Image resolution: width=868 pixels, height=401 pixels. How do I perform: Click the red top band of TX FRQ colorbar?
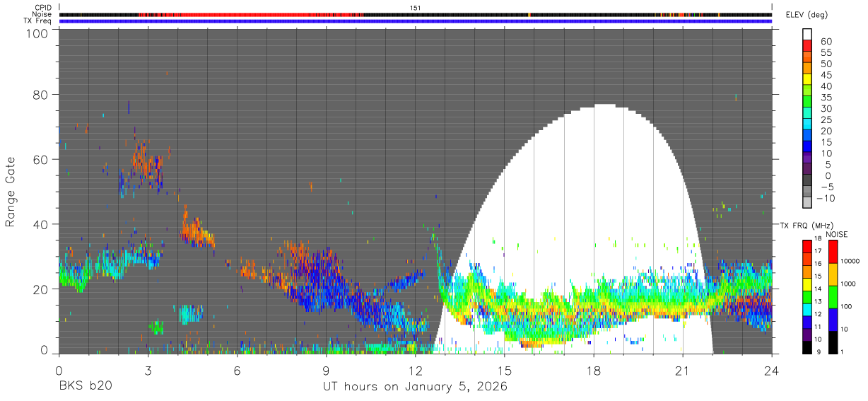click(x=808, y=245)
